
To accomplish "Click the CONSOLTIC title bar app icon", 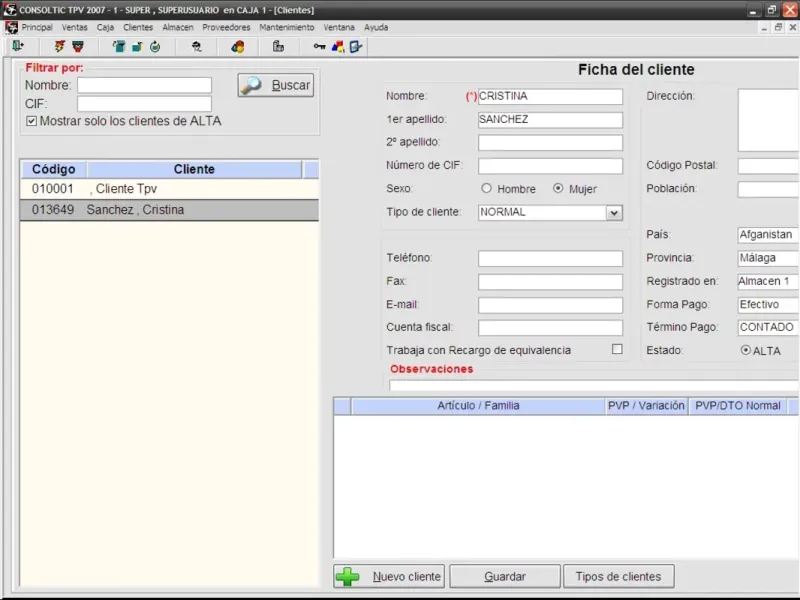I will tap(10, 9).
